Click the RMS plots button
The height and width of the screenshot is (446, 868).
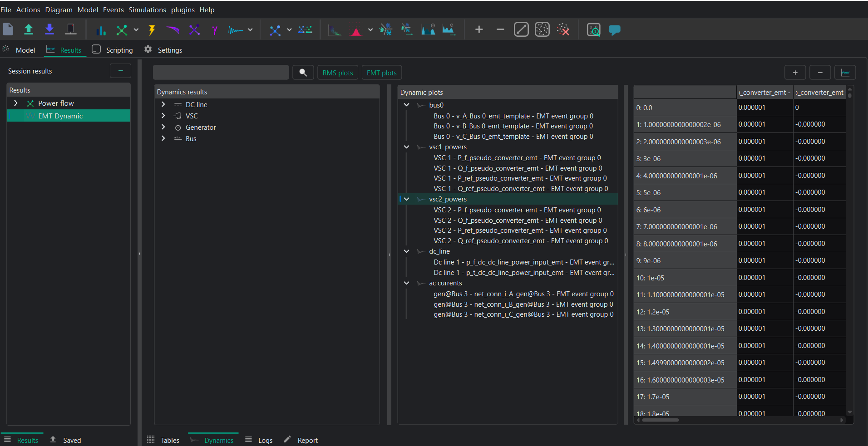(x=338, y=73)
